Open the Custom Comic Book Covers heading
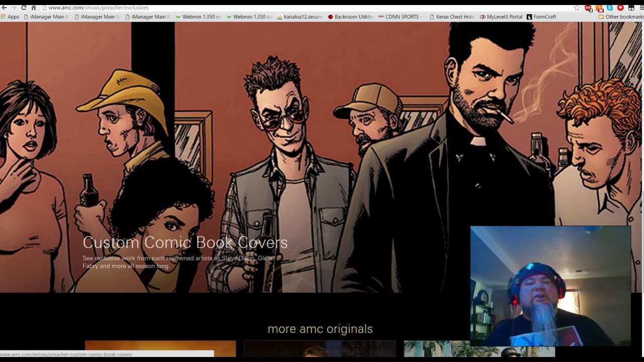 (x=185, y=242)
